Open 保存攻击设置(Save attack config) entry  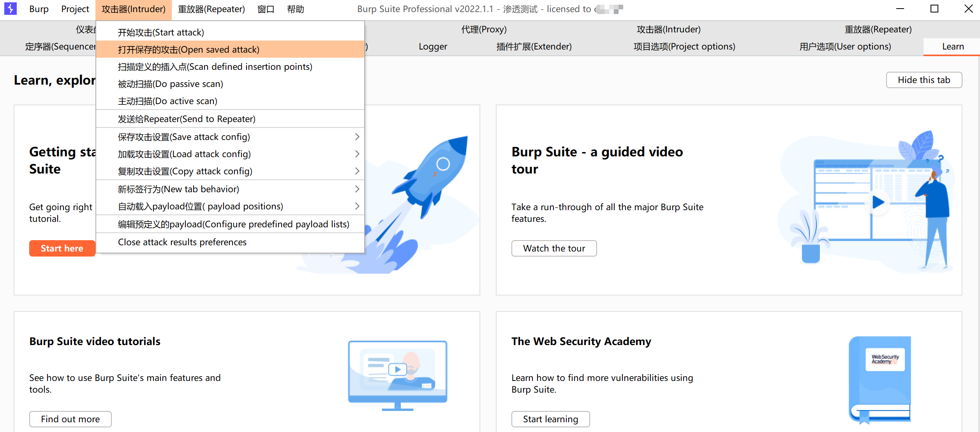[230, 137]
